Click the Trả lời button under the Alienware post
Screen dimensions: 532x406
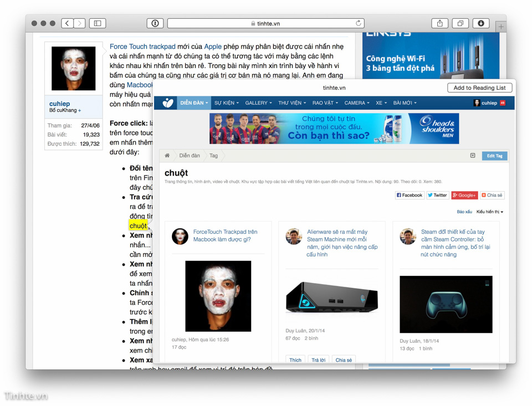pyautogui.click(x=318, y=359)
